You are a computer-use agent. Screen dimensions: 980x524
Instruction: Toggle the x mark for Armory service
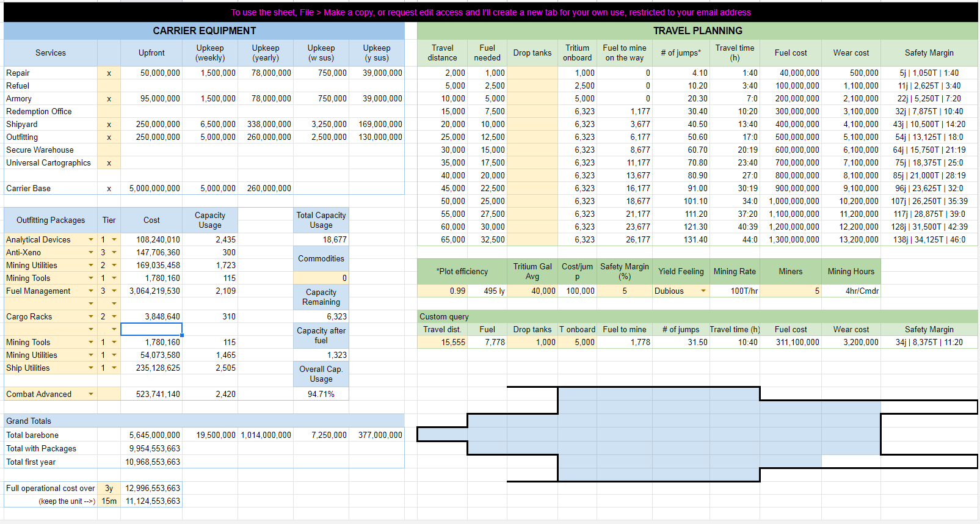(109, 99)
